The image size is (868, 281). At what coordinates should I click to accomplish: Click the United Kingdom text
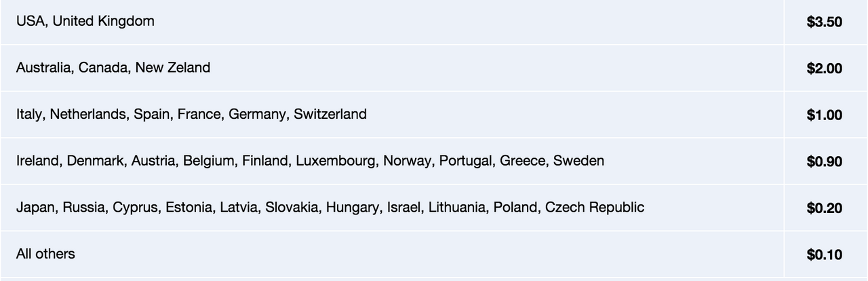click(103, 21)
